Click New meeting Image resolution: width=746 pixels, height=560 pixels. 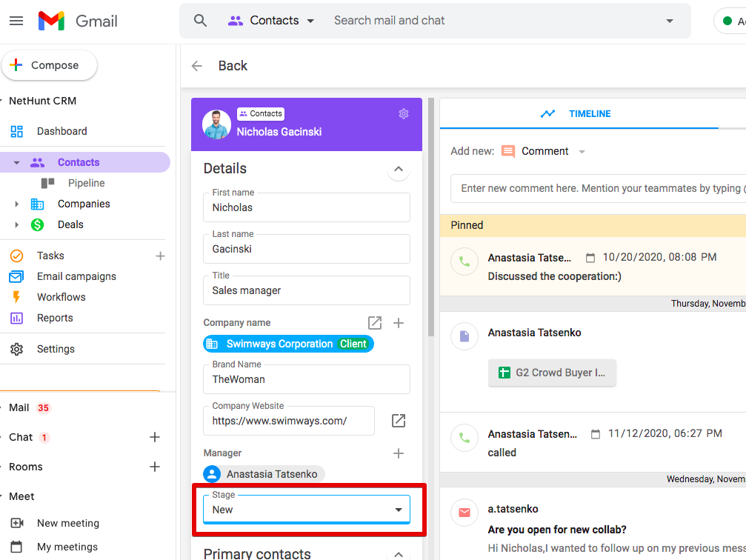point(68,523)
